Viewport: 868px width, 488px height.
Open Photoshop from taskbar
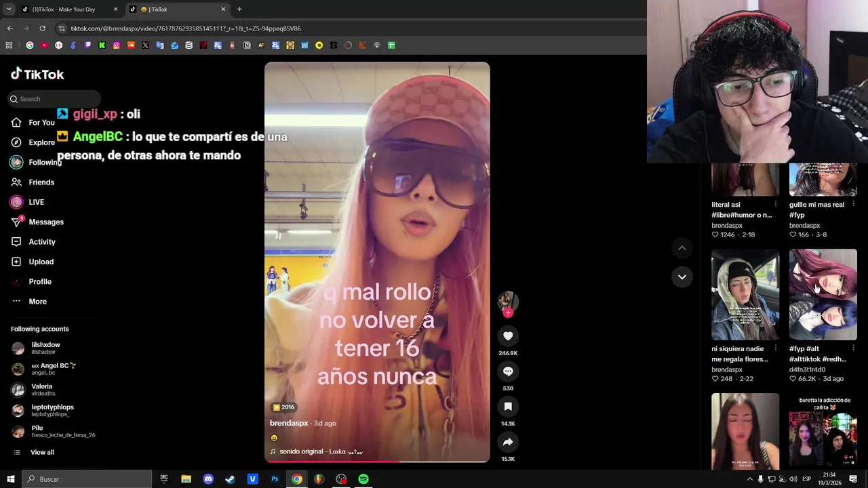(x=275, y=479)
